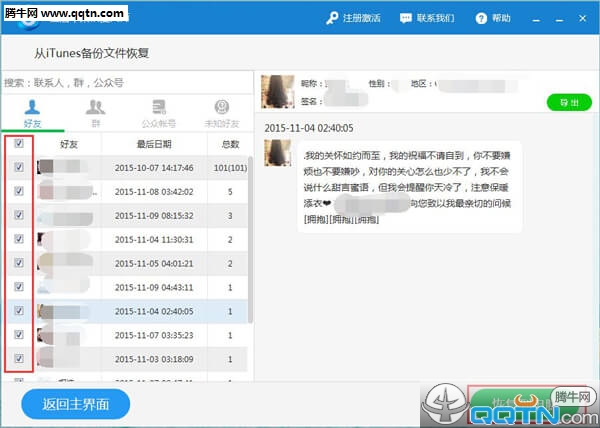Select the date cell 2015-11-07 03:35:23
600x428 pixels.
click(154, 335)
